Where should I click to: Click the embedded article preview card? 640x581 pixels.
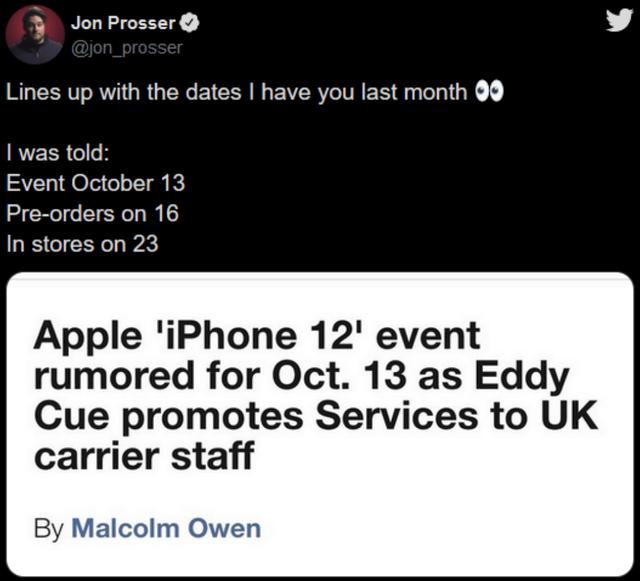(320, 425)
